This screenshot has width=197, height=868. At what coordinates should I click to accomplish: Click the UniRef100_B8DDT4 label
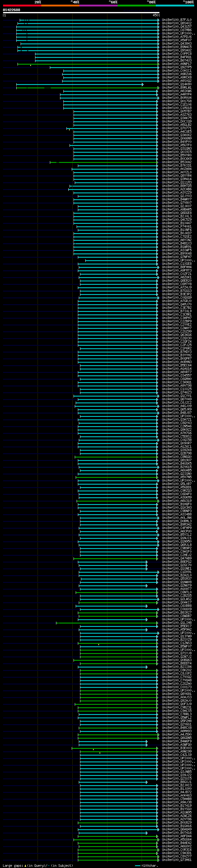pyautogui.click(x=176, y=663)
